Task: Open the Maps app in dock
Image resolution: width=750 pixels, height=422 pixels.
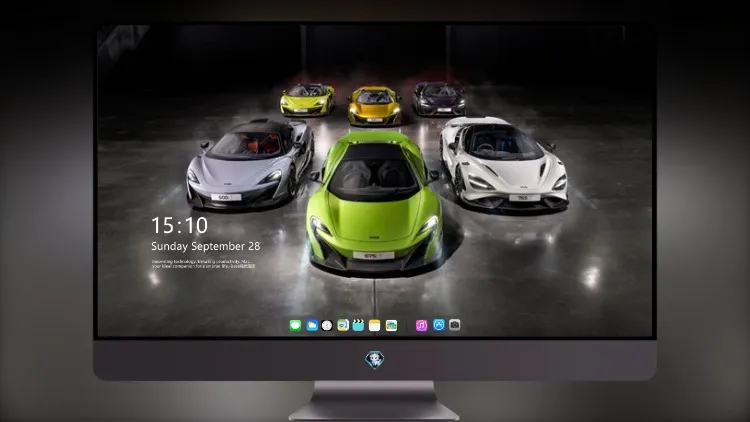Action: 343,325
